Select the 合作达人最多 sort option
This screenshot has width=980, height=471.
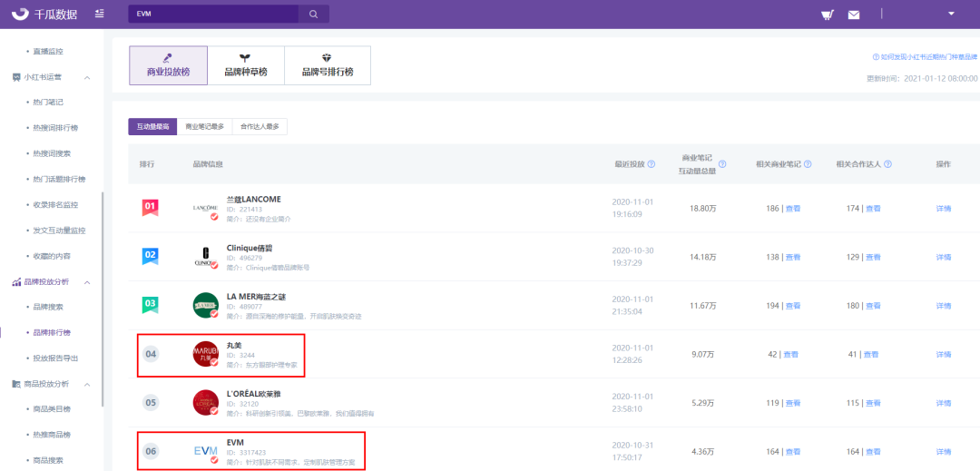tap(260, 126)
